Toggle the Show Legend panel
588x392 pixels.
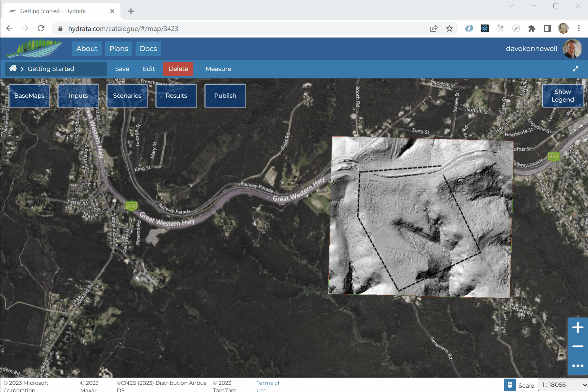click(x=563, y=96)
